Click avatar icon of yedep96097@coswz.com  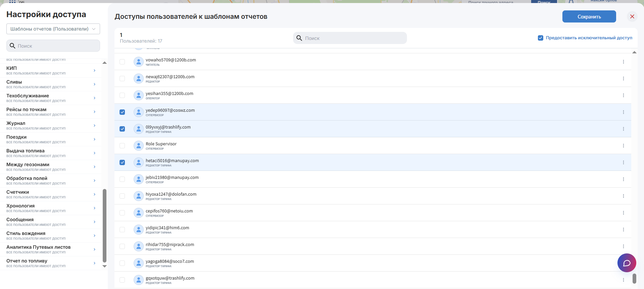(138, 112)
